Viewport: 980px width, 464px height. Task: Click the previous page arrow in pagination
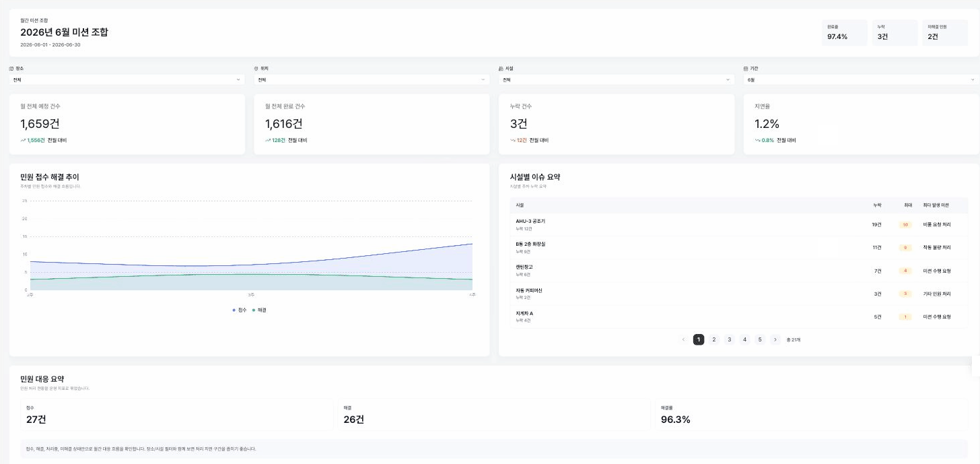[x=684, y=339]
